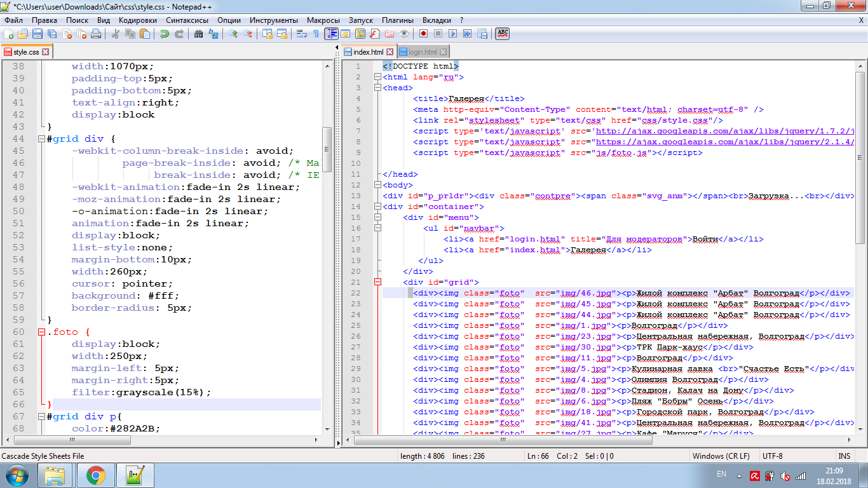Collapse the div id menu fold marker
The height and width of the screenshot is (488, 868).
(377, 217)
